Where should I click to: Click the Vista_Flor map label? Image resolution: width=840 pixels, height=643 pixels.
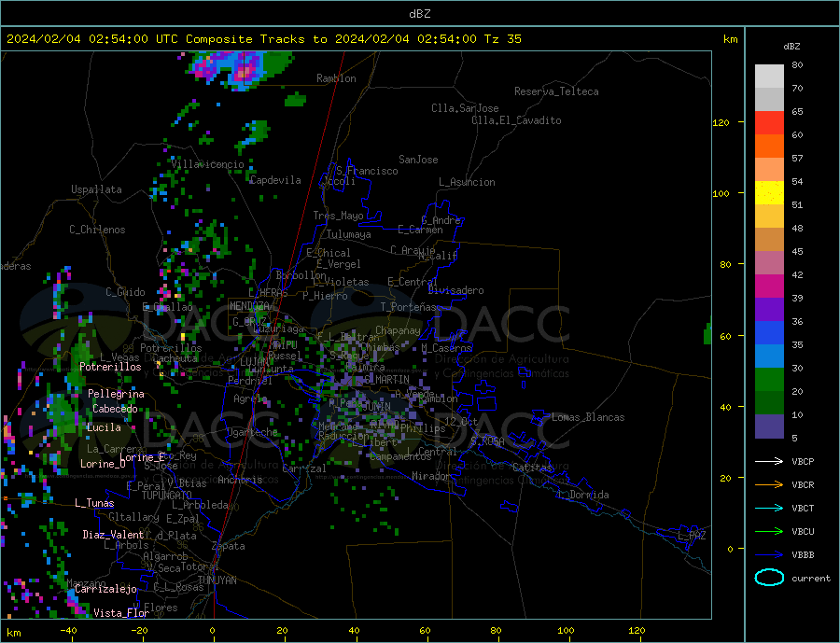121,613
